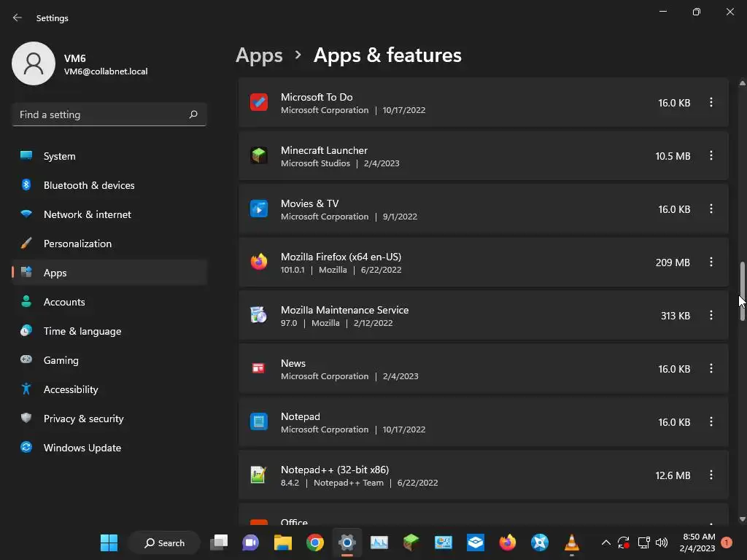Image resolution: width=747 pixels, height=560 pixels.
Task: Open Google Chrome from taskbar
Action: (x=315, y=542)
